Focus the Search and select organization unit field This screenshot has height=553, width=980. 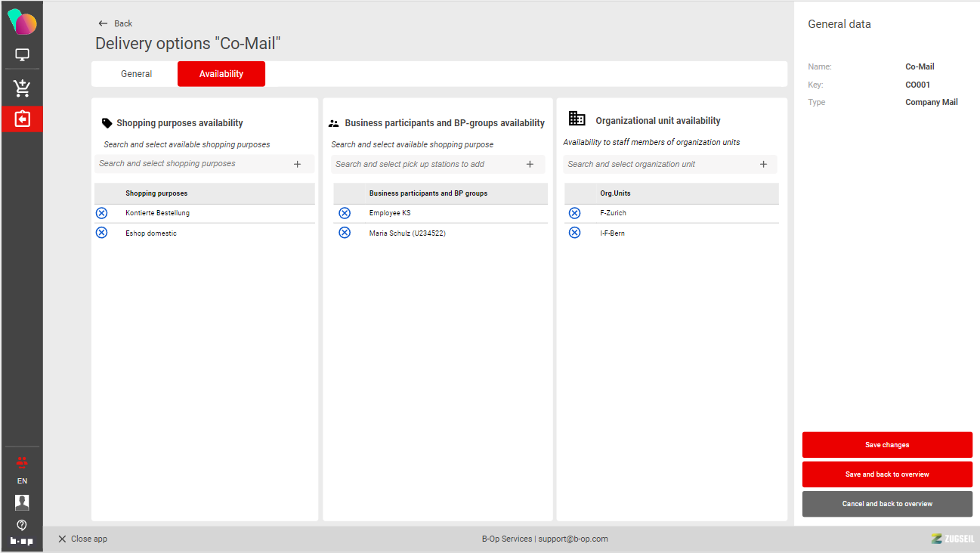657,164
